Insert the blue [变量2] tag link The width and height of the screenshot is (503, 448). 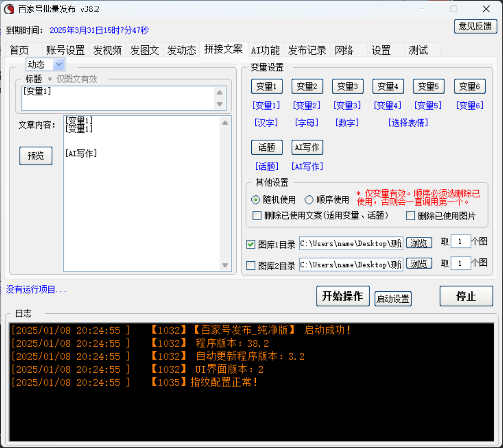307,105
